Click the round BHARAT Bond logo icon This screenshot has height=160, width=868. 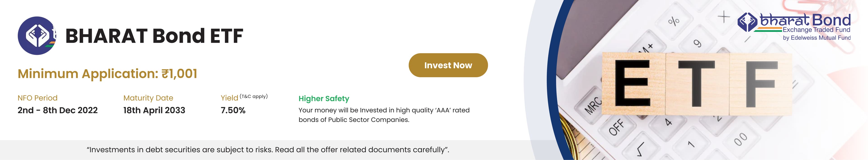click(37, 36)
